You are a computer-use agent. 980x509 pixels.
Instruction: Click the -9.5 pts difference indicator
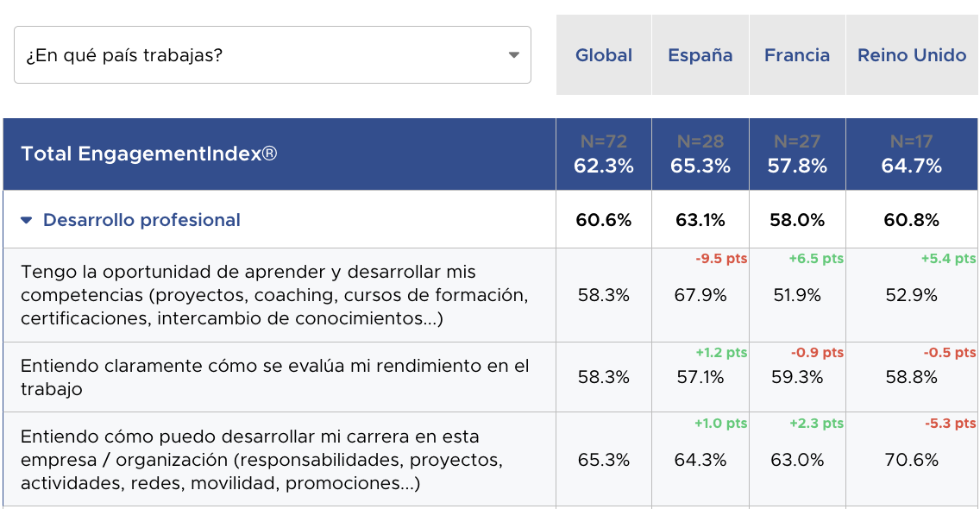(721, 259)
